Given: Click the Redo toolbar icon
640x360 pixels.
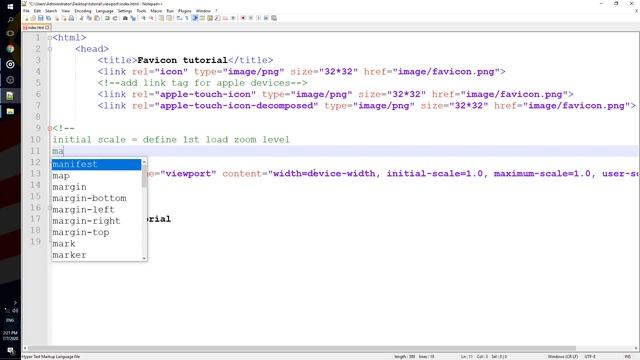Looking at the screenshot, I should (x=115, y=18).
